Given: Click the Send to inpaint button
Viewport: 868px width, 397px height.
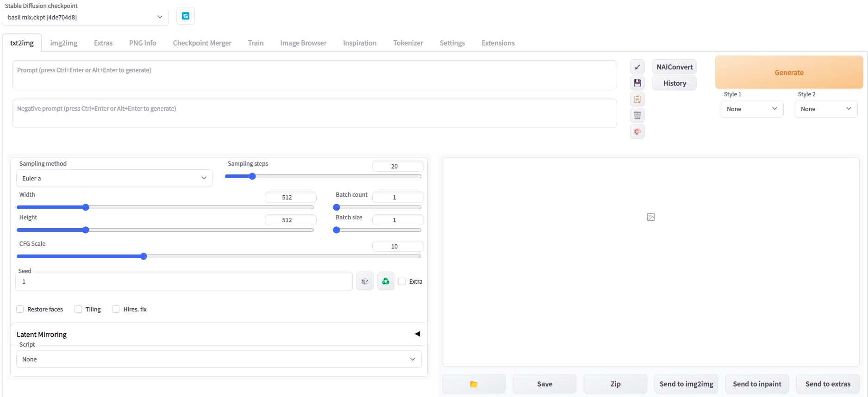Looking at the screenshot, I should coord(757,384).
